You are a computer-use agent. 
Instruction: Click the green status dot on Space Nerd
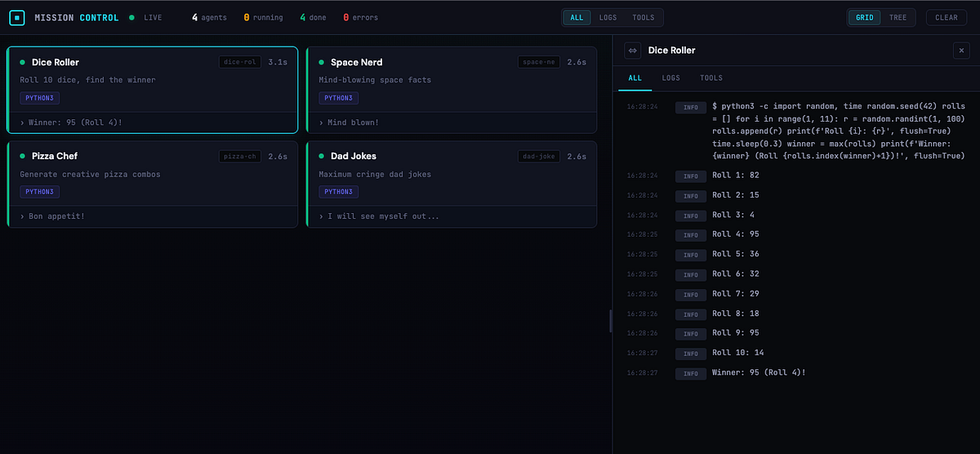pos(322,62)
